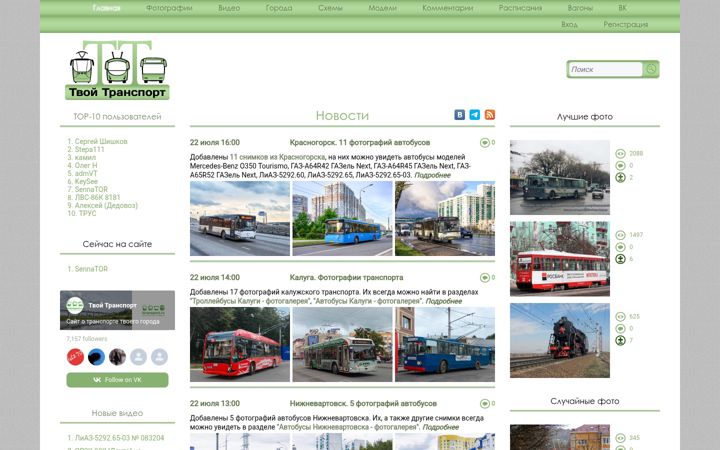This screenshot has width=720, height=450.
Task: Click views eye icon showing 345
Action: click(x=620, y=438)
